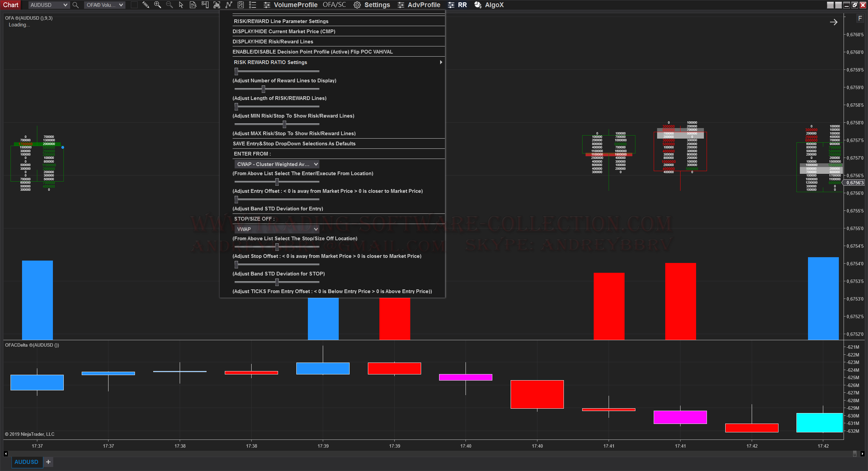The height and width of the screenshot is (471, 868).
Task: Open the AUDUSD instrument dropdown
Action: pos(48,5)
